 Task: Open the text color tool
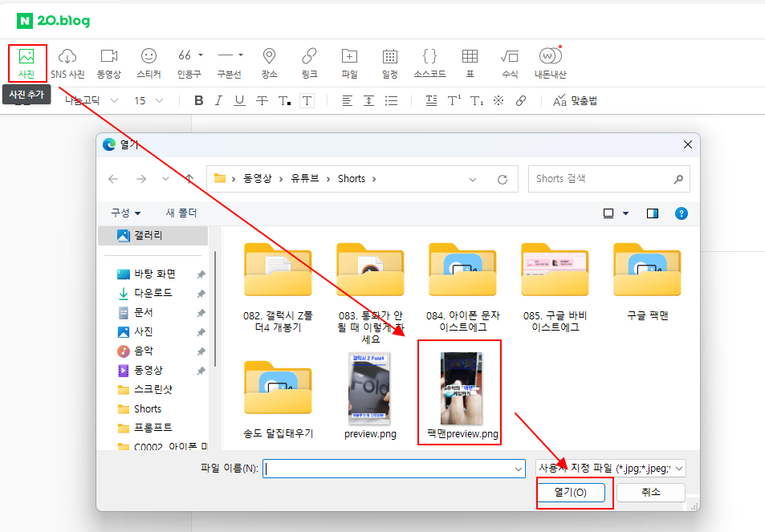284,101
